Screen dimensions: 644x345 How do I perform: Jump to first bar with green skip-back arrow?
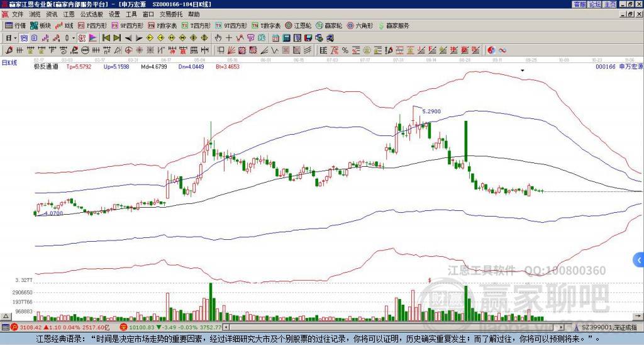click(x=106, y=38)
